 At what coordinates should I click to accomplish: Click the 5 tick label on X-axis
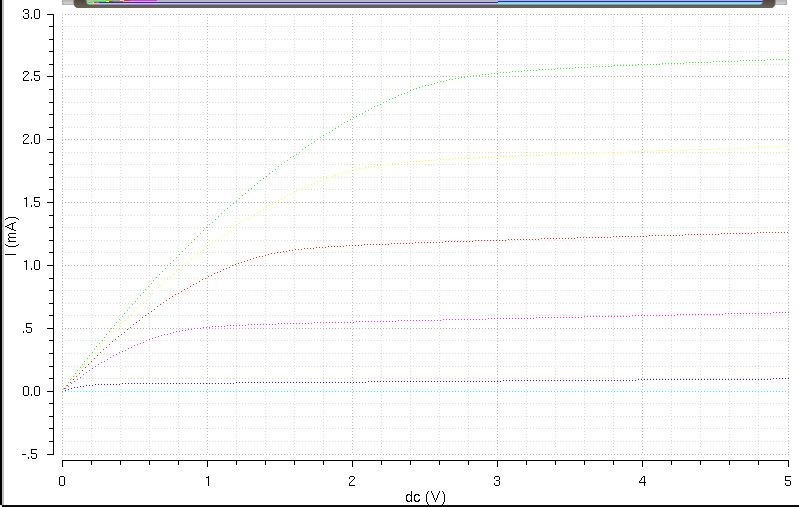tap(787, 481)
